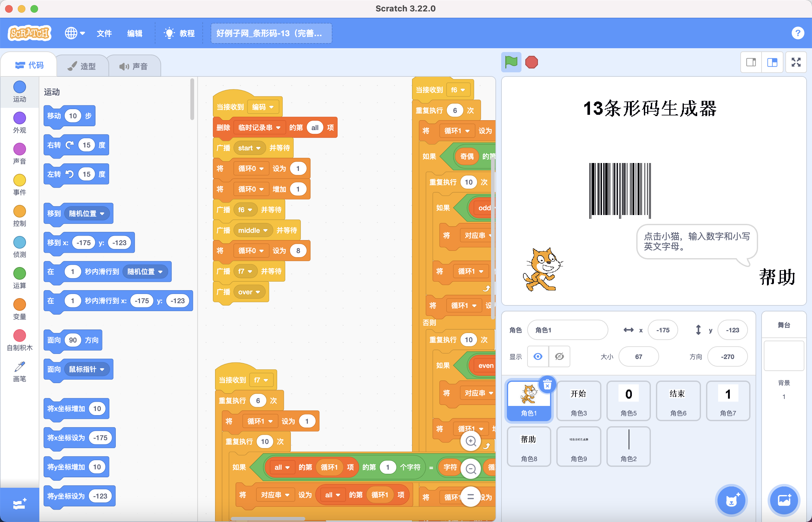
Task: Zoom out the code workspace
Action: coord(471,469)
